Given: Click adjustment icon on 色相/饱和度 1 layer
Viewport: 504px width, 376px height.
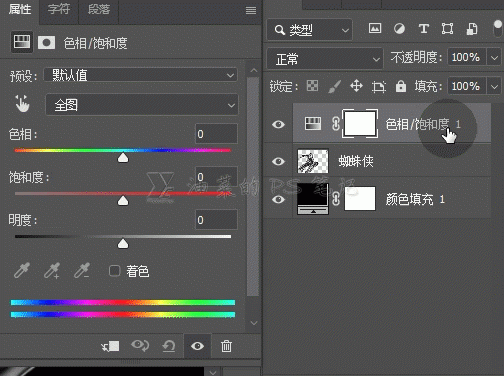Looking at the screenshot, I should (313, 124).
